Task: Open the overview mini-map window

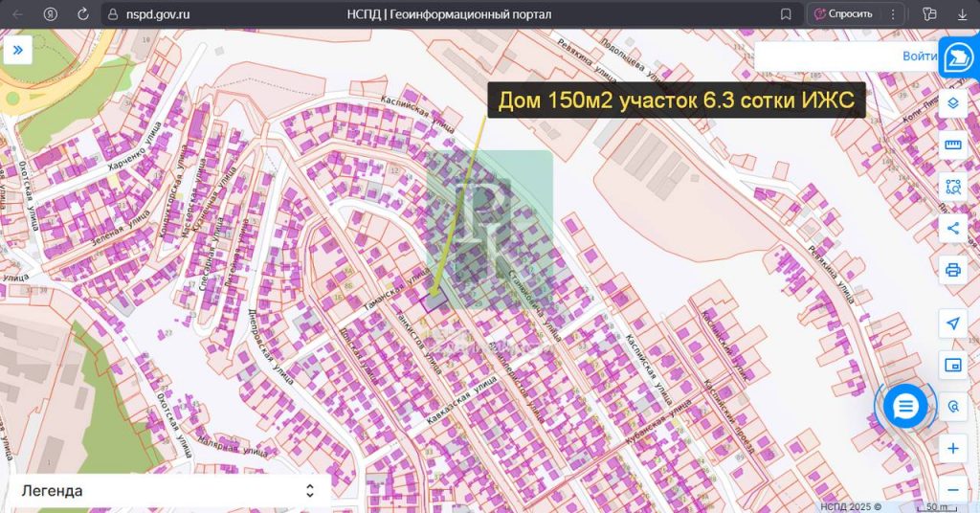Action: 952,365
